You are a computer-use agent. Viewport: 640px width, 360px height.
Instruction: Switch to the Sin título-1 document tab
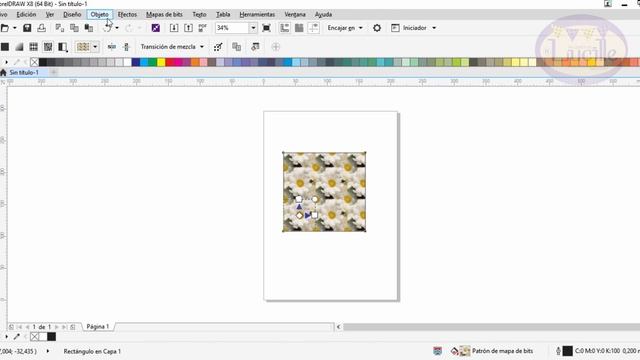(24, 72)
